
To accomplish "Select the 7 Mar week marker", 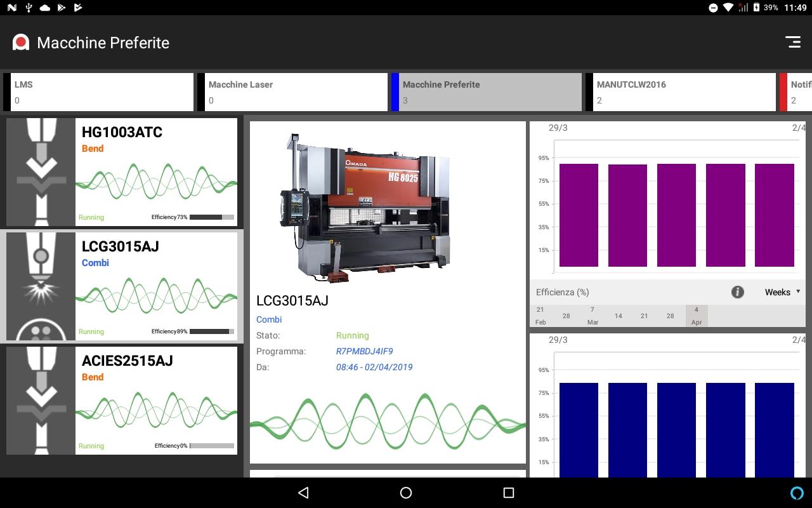I will pyautogui.click(x=593, y=316).
